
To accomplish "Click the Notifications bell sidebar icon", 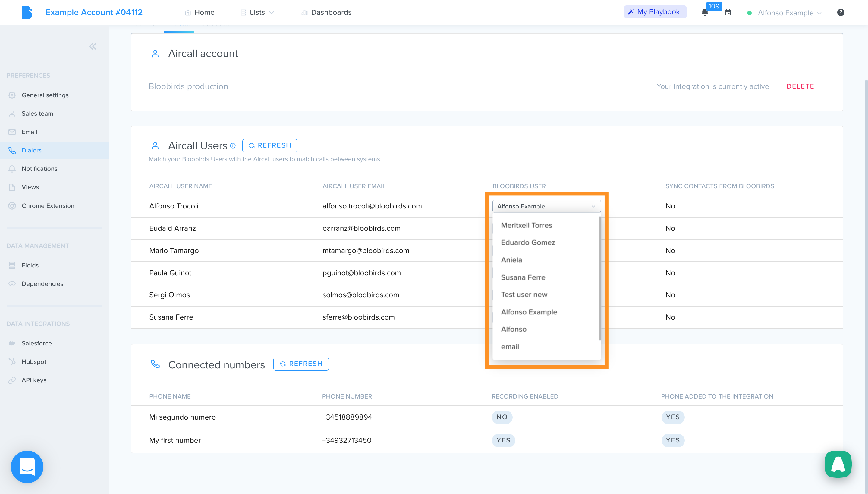I will (12, 169).
